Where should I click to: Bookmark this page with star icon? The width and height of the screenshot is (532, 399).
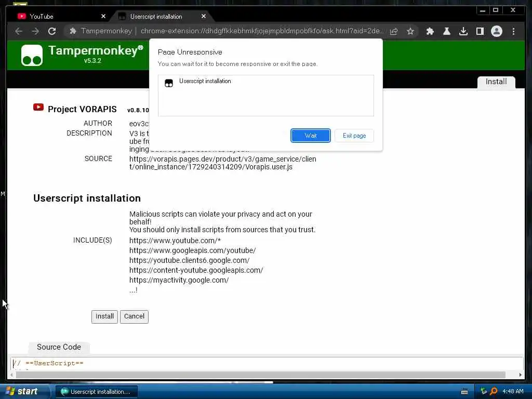(410, 32)
